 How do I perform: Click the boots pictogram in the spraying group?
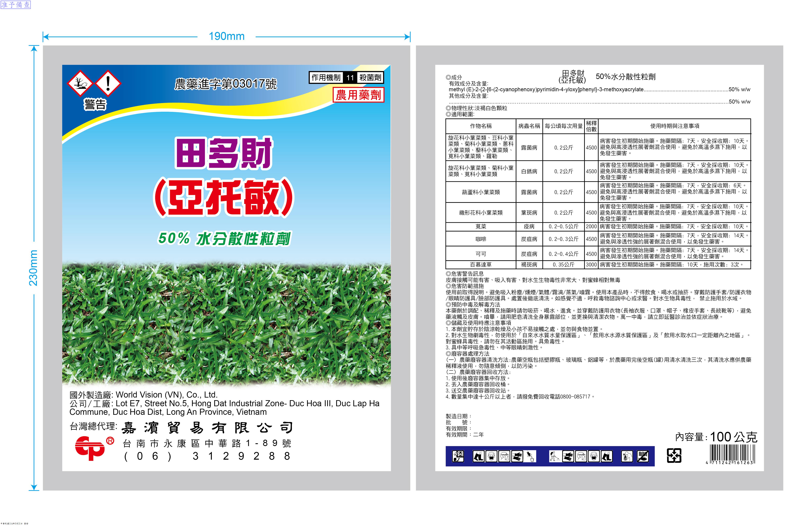(607, 456)
